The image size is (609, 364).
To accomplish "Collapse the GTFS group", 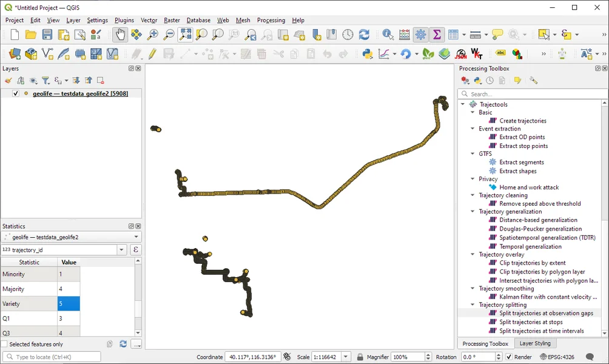I will point(473,153).
